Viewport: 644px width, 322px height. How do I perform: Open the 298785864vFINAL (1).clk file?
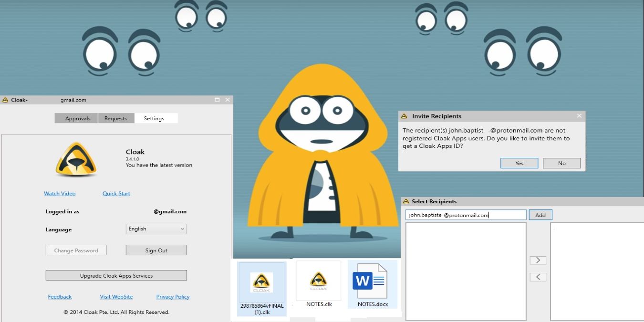click(x=261, y=282)
